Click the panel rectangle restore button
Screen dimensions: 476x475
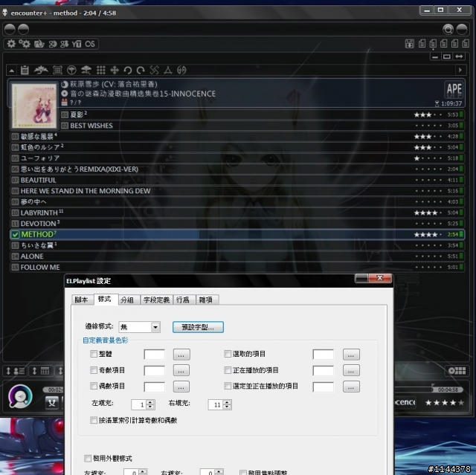446,56
